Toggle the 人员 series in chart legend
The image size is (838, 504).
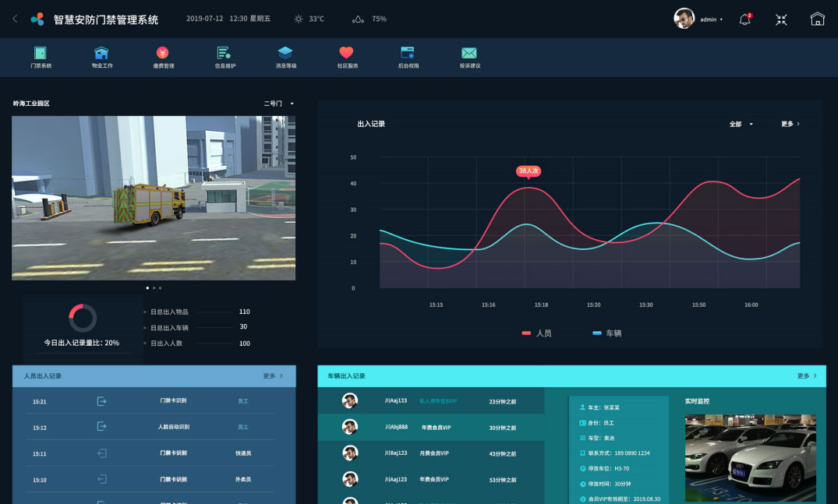(x=537, y=333)
